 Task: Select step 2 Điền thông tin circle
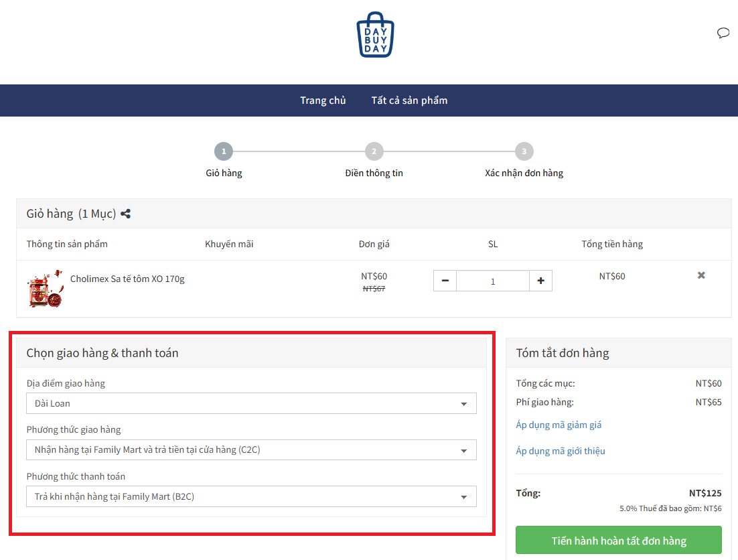point(374,151)
